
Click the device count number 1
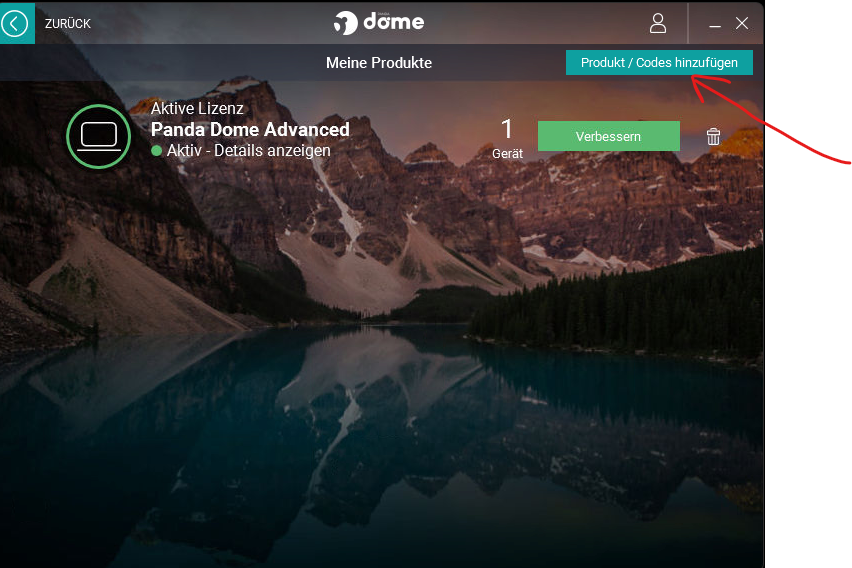[x=507, y=129]
